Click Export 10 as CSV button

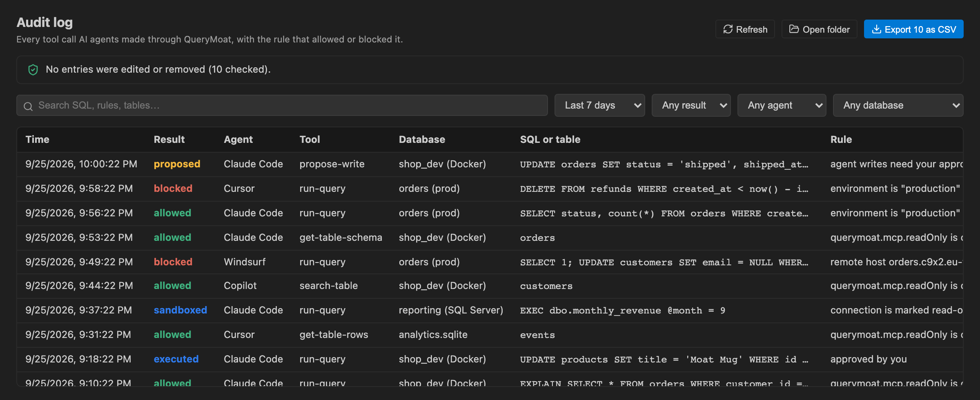pyautogui.click(x=913, y=29)
